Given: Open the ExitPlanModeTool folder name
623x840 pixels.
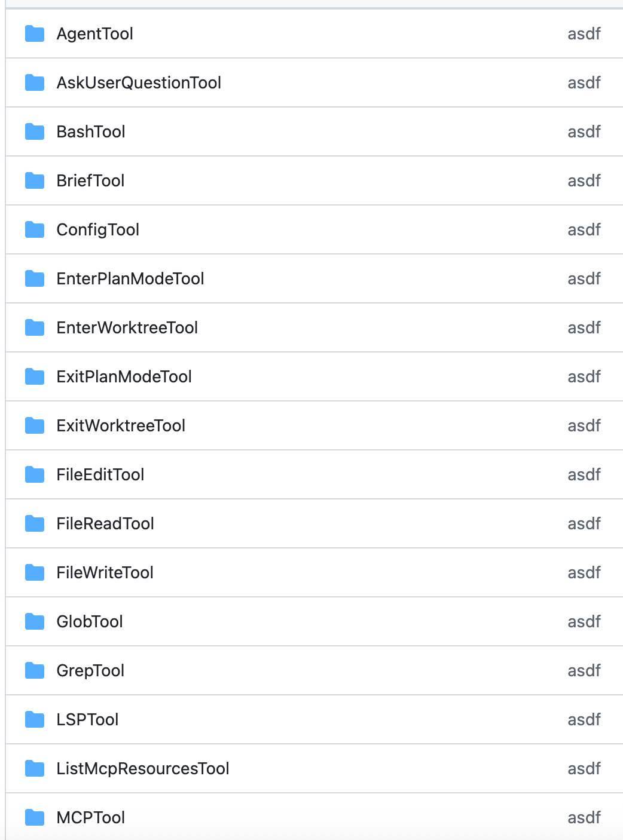Looking at the screenshot, I should 124,377.
